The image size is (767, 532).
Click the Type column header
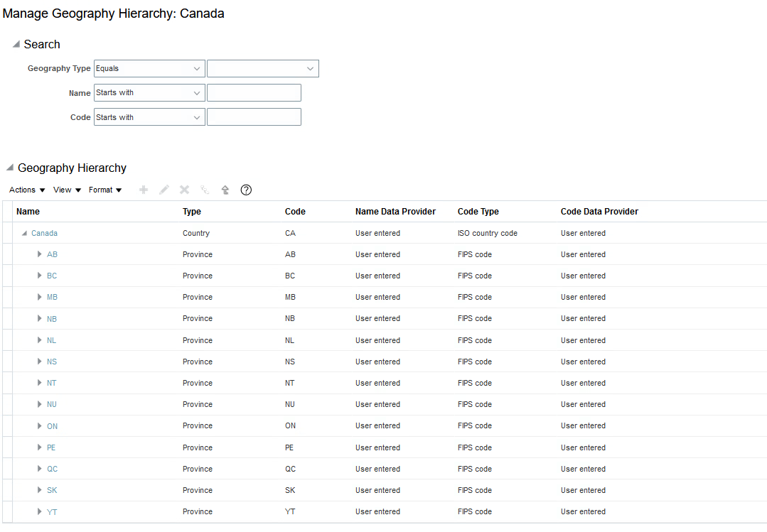(192, 211)
